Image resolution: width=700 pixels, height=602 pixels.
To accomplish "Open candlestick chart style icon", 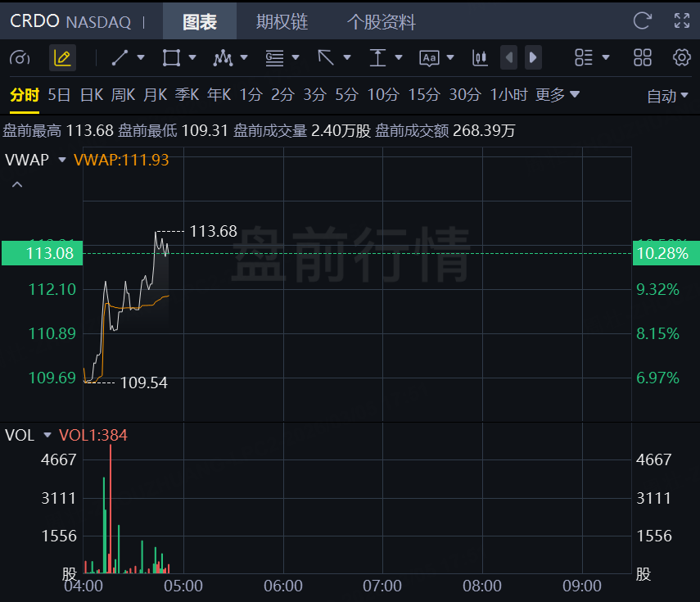I will pyautogui.click(x=480, y=58).
